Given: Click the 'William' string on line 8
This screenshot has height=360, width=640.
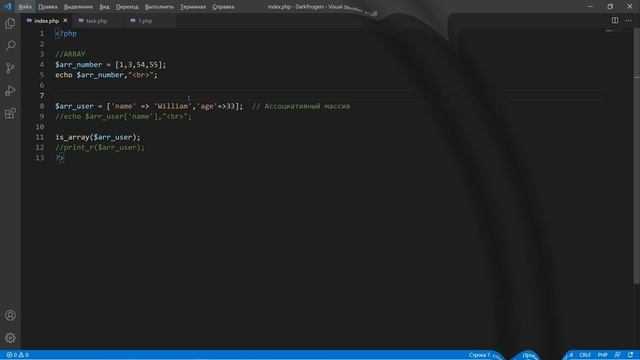Looking at the screenshot, I should (173, 106).
